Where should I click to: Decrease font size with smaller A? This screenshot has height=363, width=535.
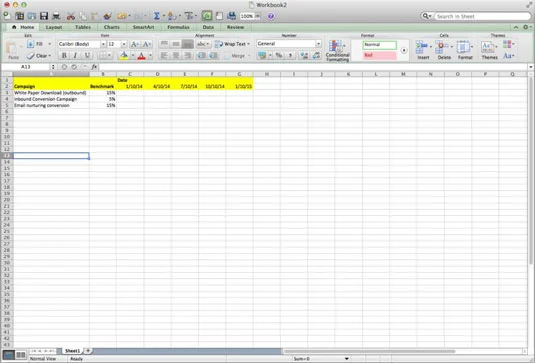(147, 44)
